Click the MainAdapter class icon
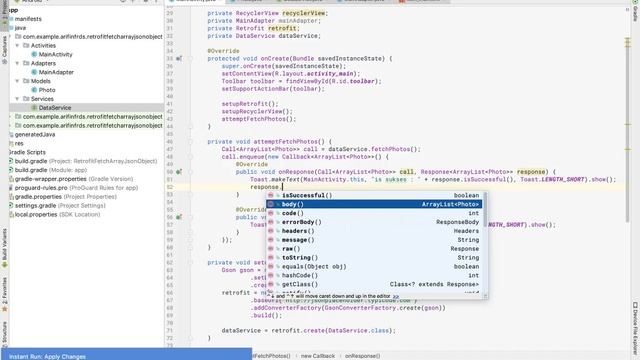640x360 pixels. pos(34,72)
